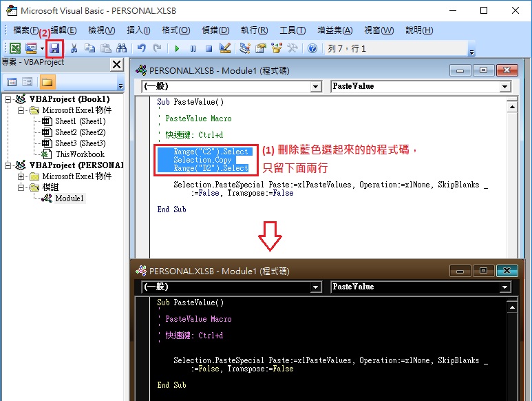The image size is (532, 401).
Task: Click the scroll-up arrow in upper code window
Action: click(x=512, y=107)
